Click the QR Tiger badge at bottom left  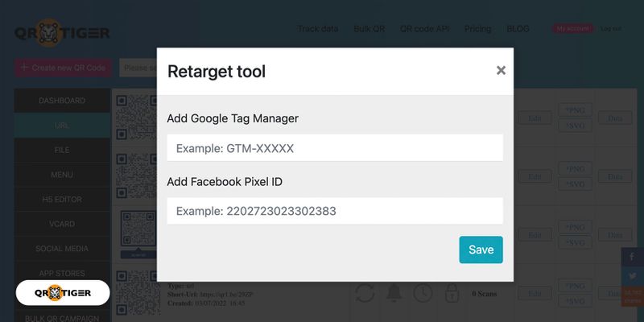[63, 293]
